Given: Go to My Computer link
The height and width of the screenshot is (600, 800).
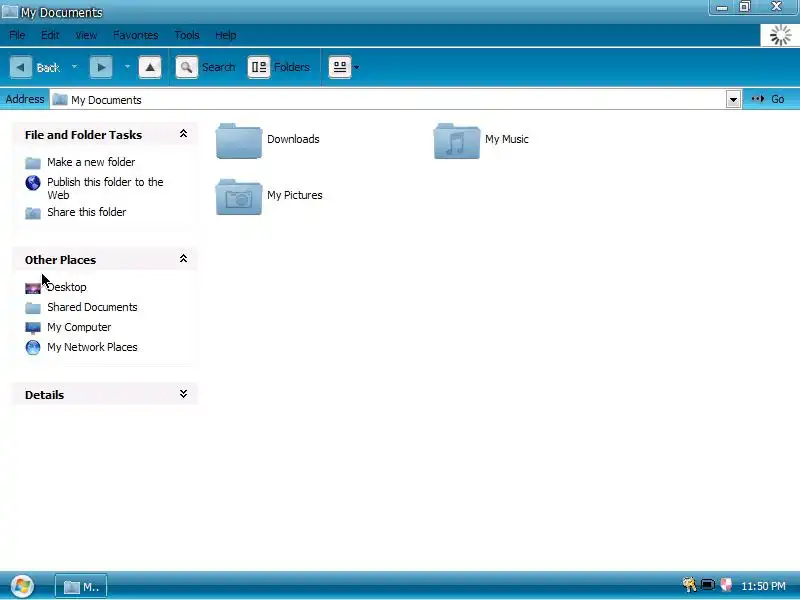Looking at the screenshot, I should (x=79, y=327).
